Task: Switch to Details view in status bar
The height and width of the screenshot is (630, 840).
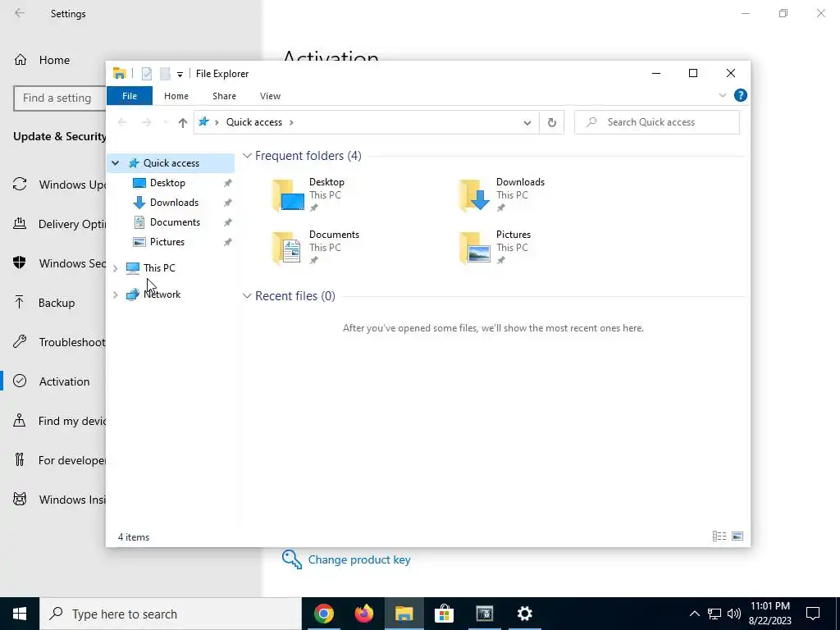Action: tap(719, 536)
